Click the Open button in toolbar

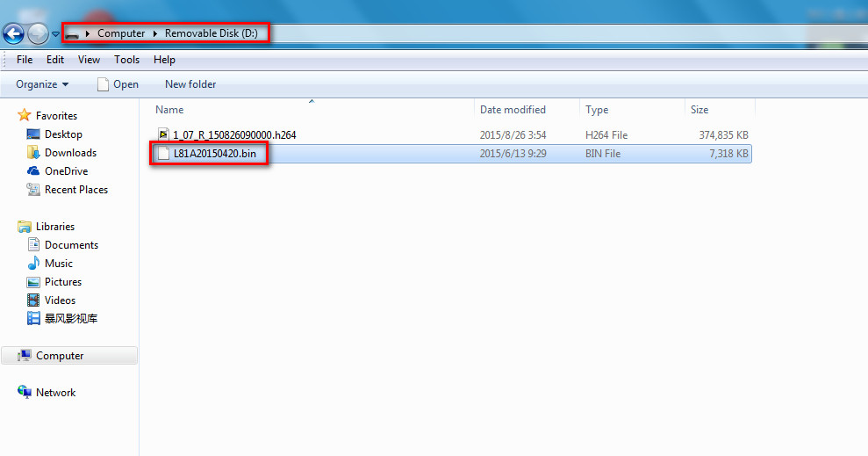point(118,84)
